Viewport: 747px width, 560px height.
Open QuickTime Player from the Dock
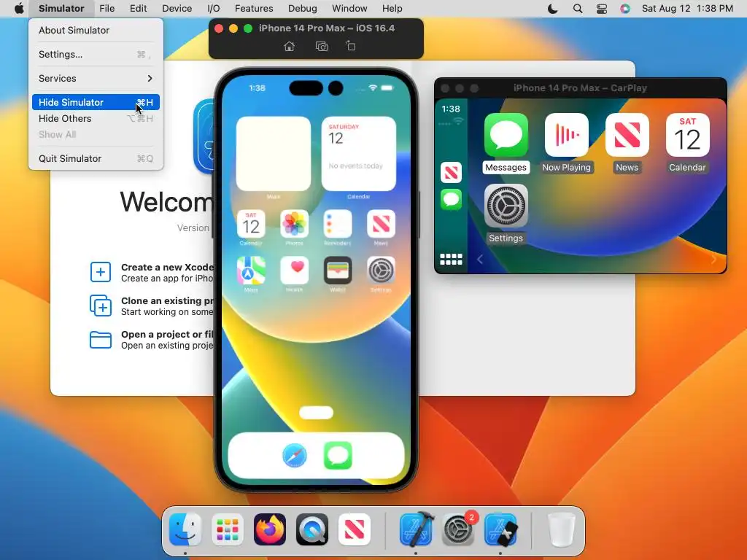312,529
